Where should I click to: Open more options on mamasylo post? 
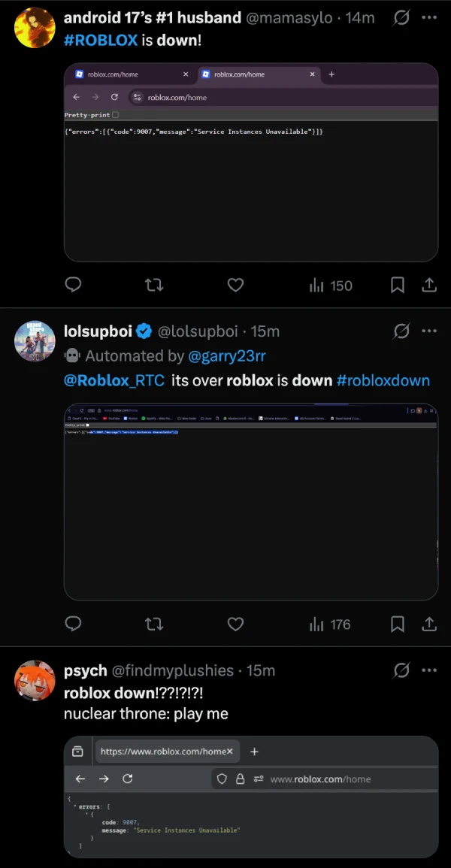[429, 17]
